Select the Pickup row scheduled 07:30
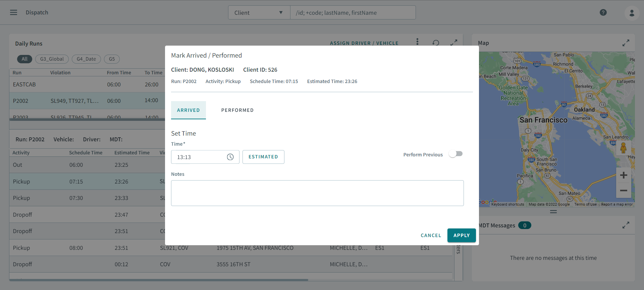The height and width of the screenshot is (290, 644). (x=87, y=198)
